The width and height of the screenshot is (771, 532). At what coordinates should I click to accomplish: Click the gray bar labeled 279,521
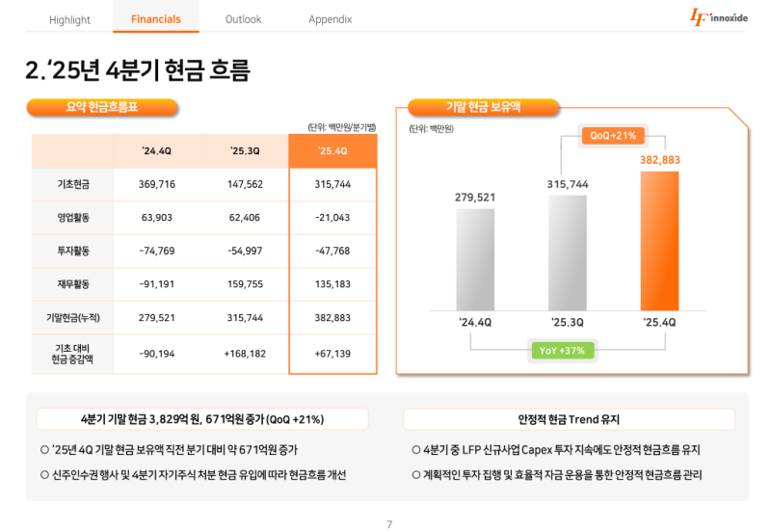click(474, 259)
